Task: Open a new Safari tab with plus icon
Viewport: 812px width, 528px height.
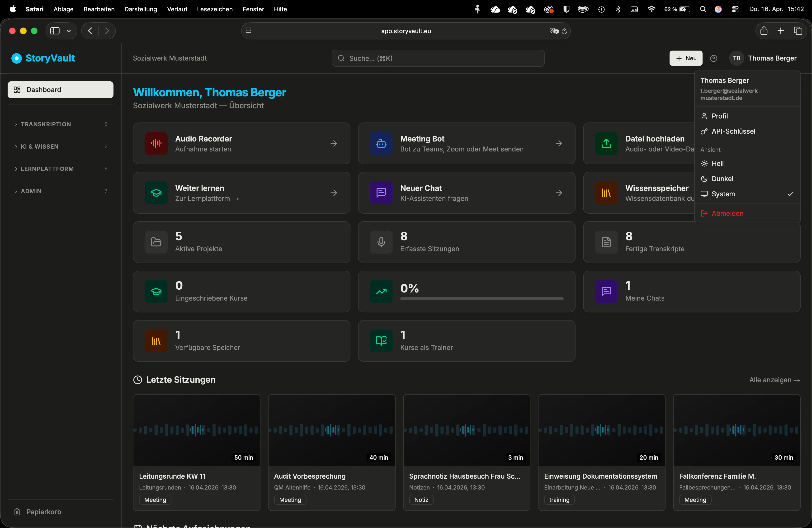Action: coord(781,31)
